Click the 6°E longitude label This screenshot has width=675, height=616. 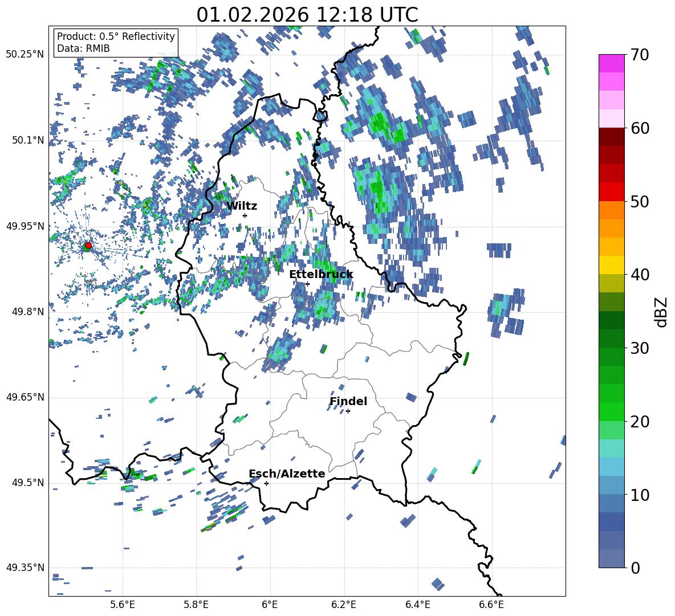click(270, 605)
